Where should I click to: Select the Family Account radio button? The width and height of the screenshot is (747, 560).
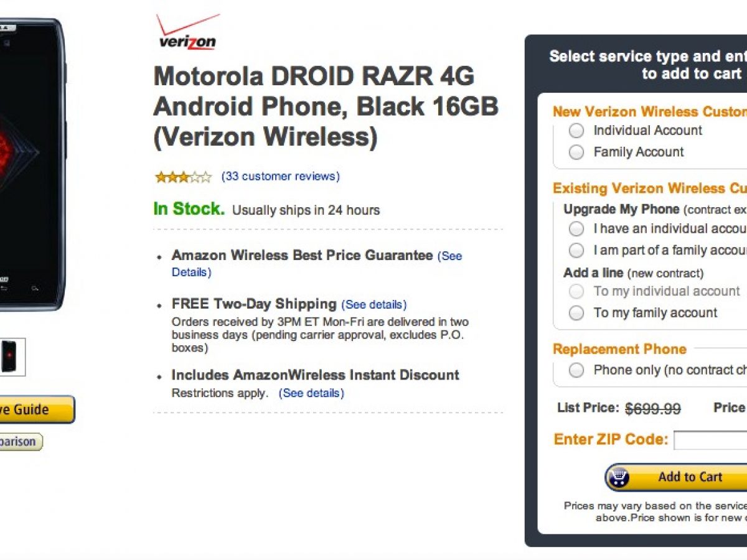pyautogui.click(x=576, y=152)
